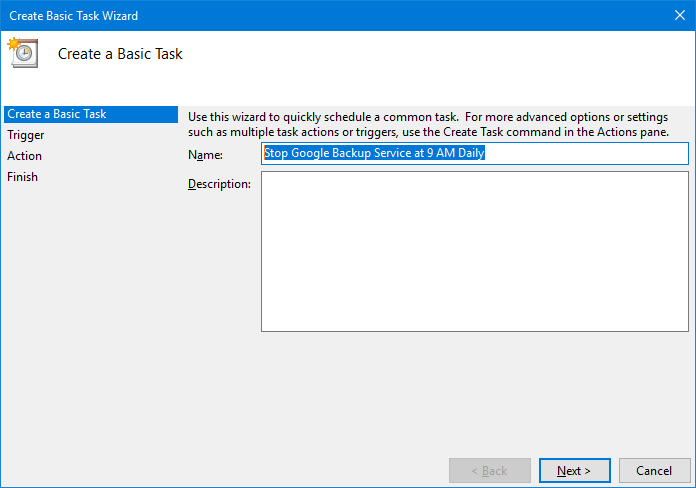
Task: Click the greyed-out Back button
Action: pos(490,470)
